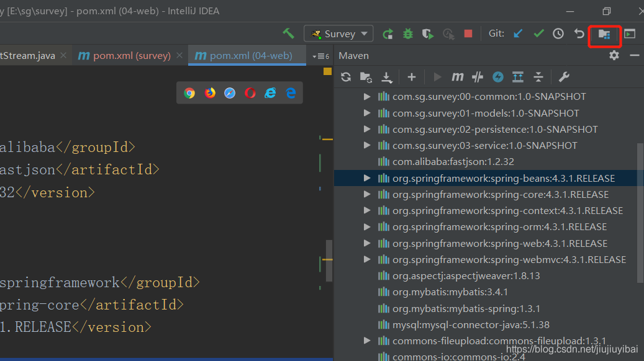
Task: Expand the com.sg.survey:00-common project node
Action: [366, 96]
